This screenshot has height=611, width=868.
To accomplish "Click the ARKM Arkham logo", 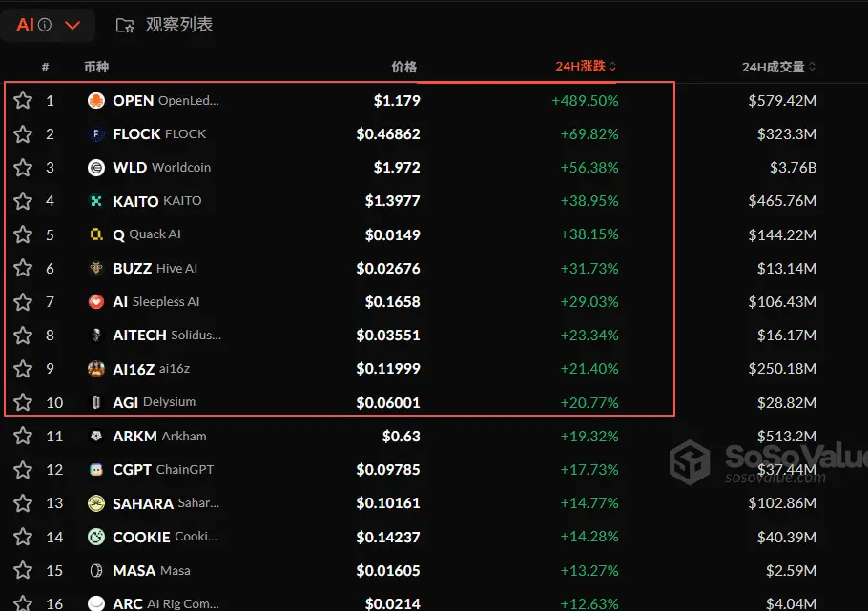I will pyautogui.click(x=96, y=437).
